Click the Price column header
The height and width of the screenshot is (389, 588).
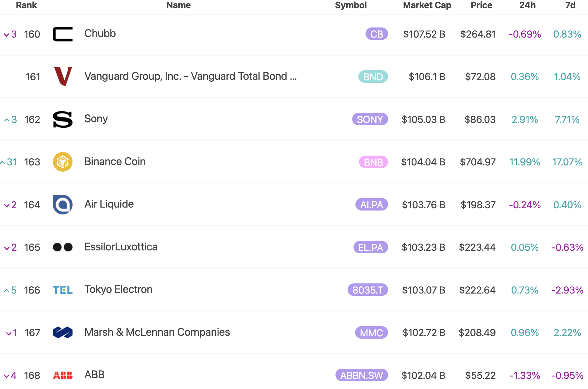pos(481,5)
